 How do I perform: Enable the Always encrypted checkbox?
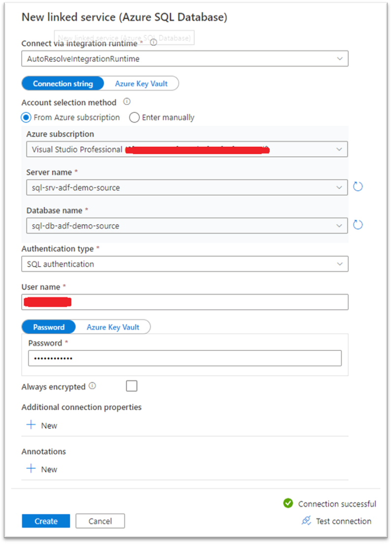[x=131, y=386]
